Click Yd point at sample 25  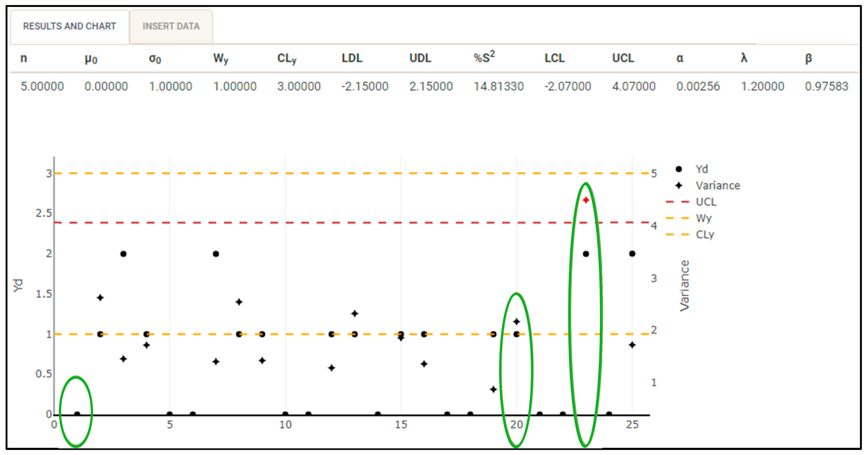[x=632, y=254]
